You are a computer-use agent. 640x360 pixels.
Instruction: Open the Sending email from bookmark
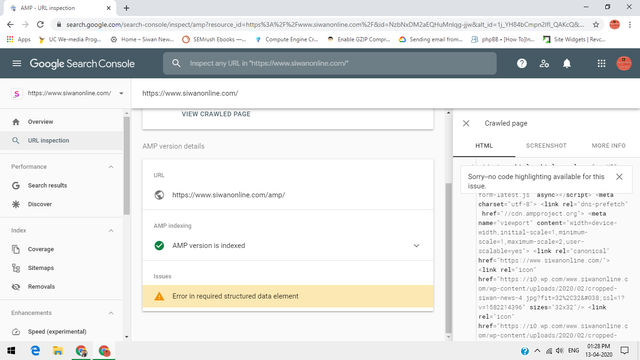431,40
